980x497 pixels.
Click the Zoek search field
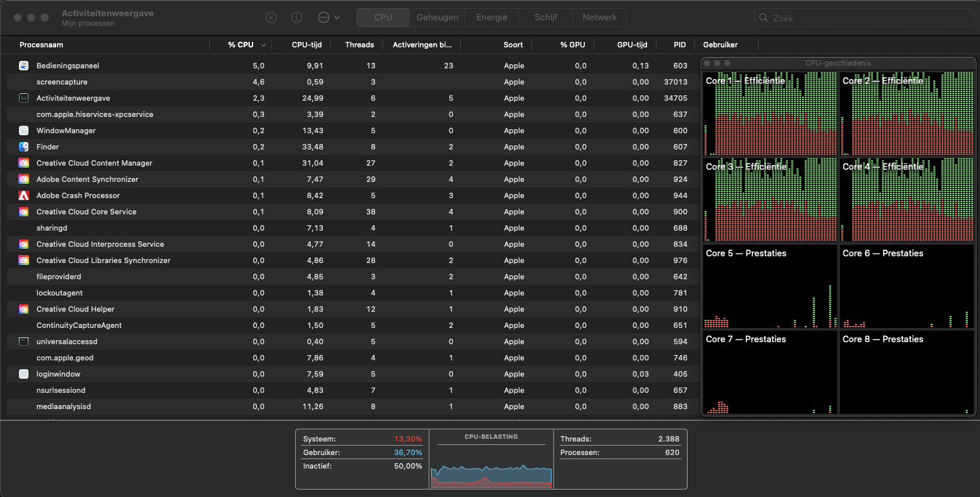point(866,18)
